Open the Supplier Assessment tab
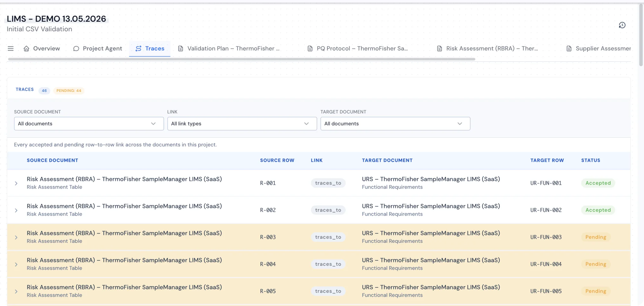Viewport: 644px width, 306px height. (x=599, y=49)
